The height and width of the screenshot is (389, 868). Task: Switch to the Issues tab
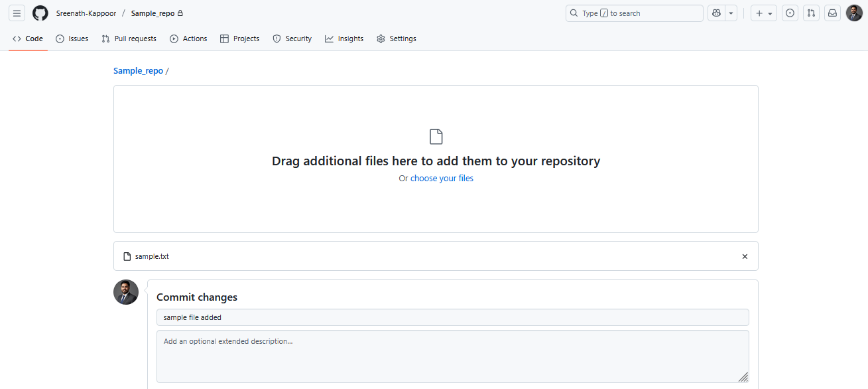coord(72,39)
